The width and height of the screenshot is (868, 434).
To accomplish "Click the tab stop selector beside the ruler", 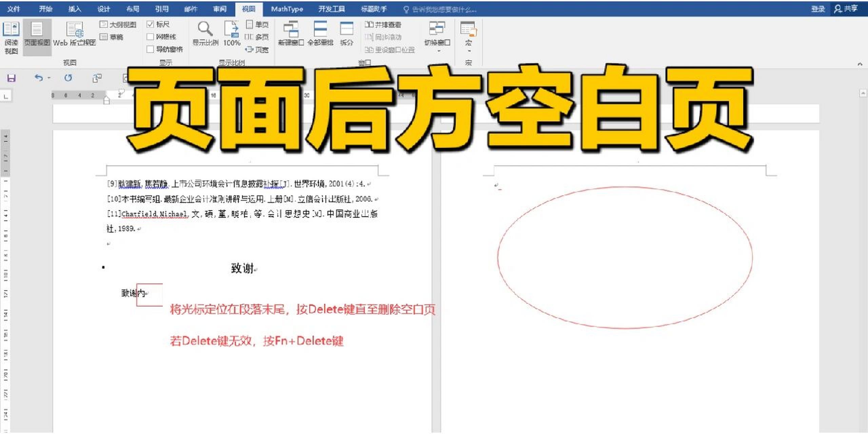I will point(6,96).
